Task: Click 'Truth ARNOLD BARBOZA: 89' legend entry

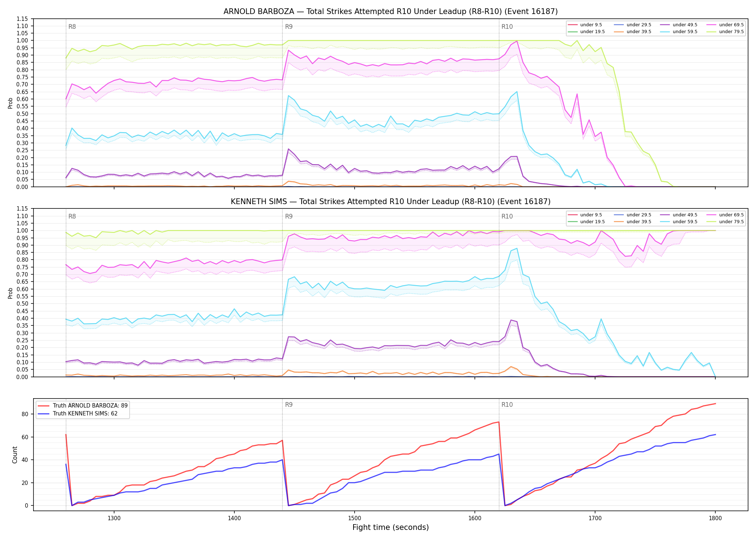Action: (83, 406)
